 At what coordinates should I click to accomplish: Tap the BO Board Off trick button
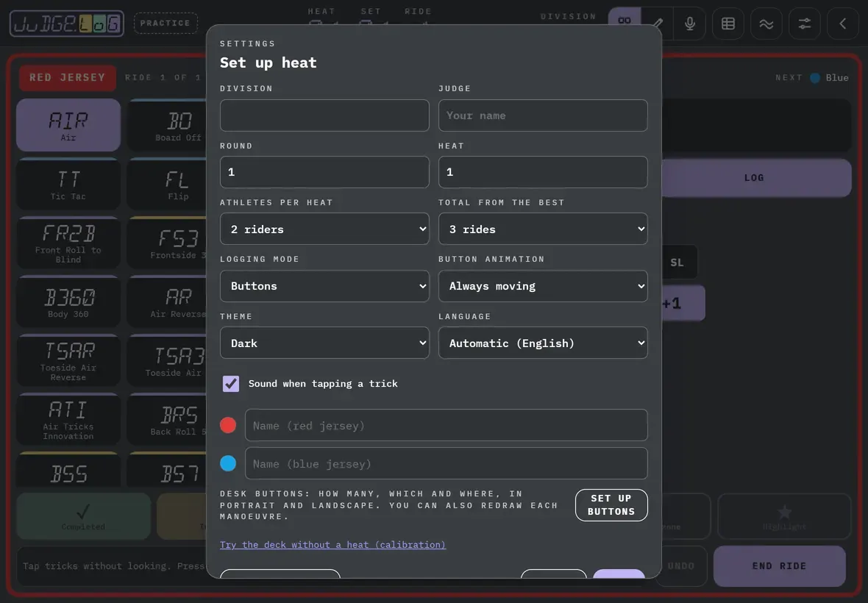tap(167, 125)
